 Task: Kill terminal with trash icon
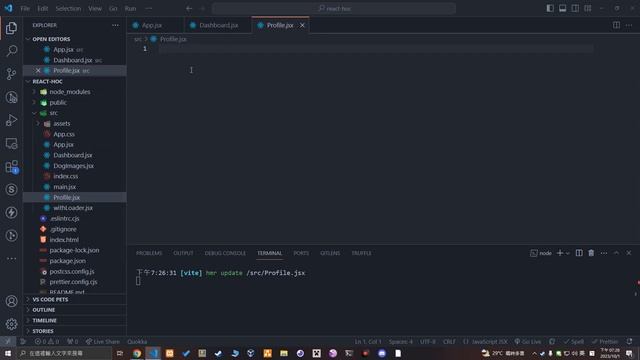591,253
